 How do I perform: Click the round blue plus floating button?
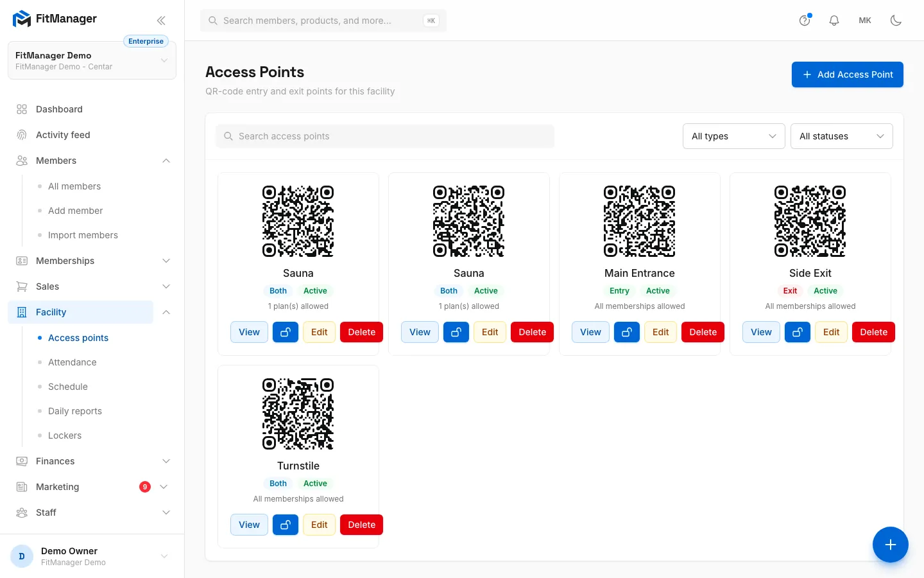tap(891, 545)
